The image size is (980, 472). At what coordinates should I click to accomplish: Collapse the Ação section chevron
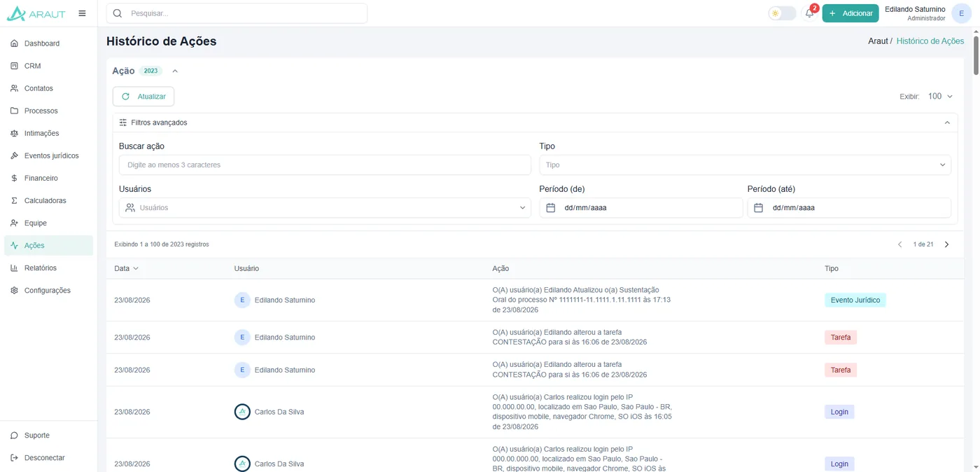pos(175,71)
